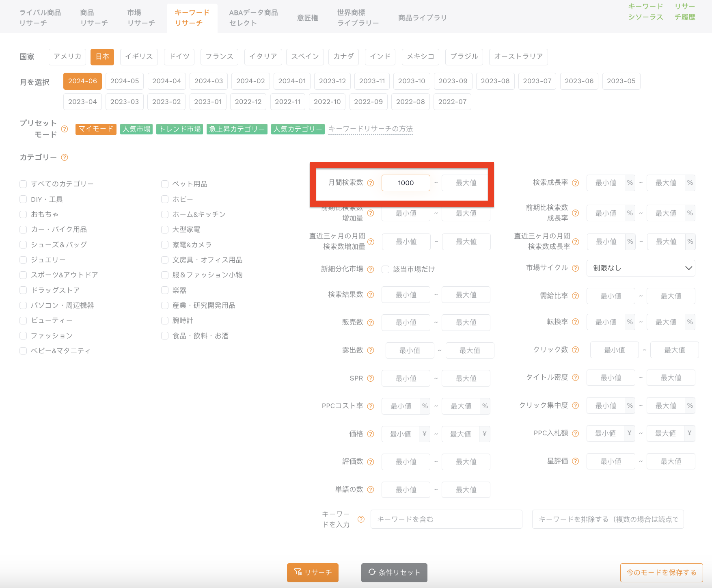This screenshot has width=712, height=588.
Task: Click help icon next to PPCコスト率
Action: 371,406
